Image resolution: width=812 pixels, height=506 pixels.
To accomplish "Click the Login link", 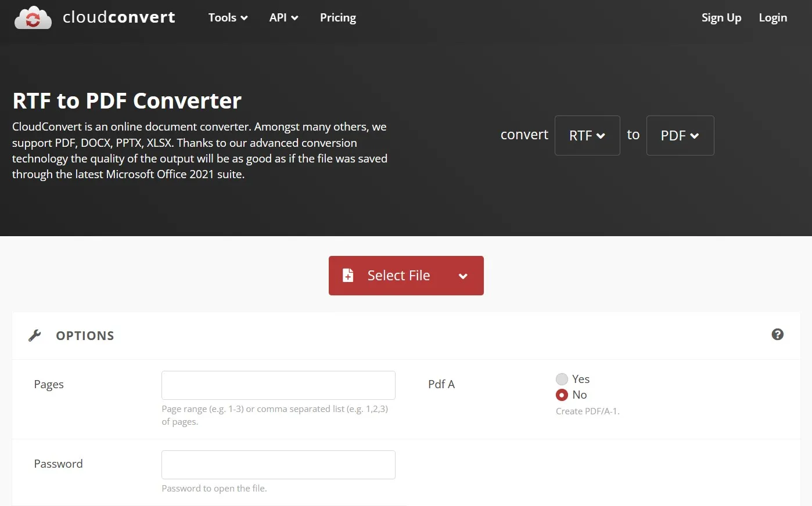I will tap(773, 17).
